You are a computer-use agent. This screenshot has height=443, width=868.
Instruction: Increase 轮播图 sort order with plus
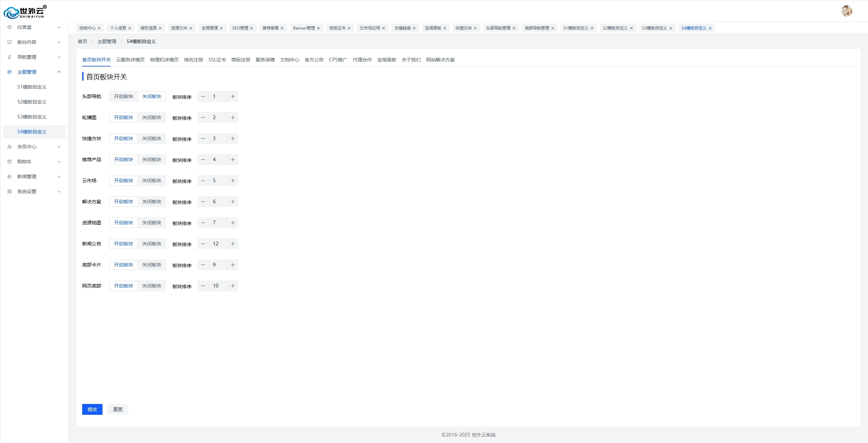233,117
